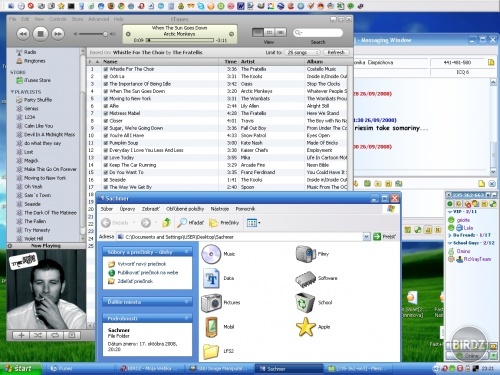
Task: Open the Explorer views dropdown
Action: click(x=253, y=223)
